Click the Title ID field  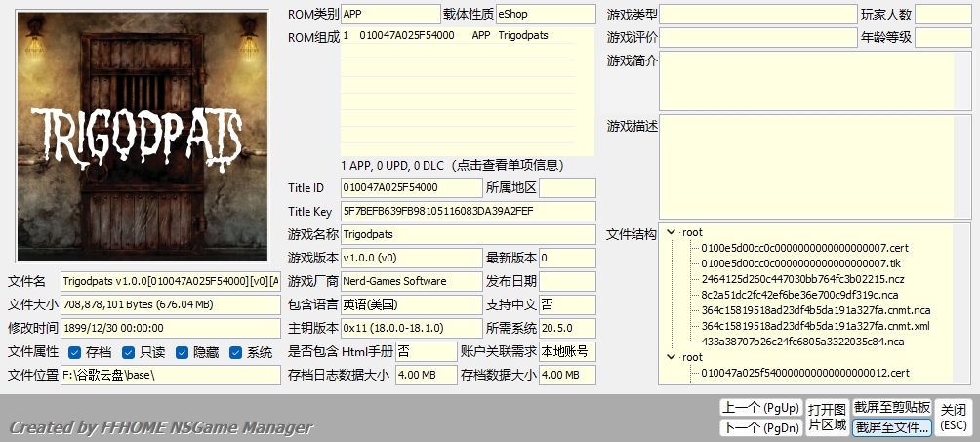[x=411, y=187]
